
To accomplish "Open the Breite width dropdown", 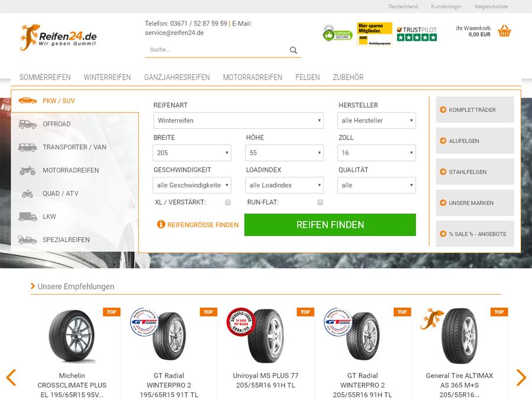I will [x=192, y=153].
